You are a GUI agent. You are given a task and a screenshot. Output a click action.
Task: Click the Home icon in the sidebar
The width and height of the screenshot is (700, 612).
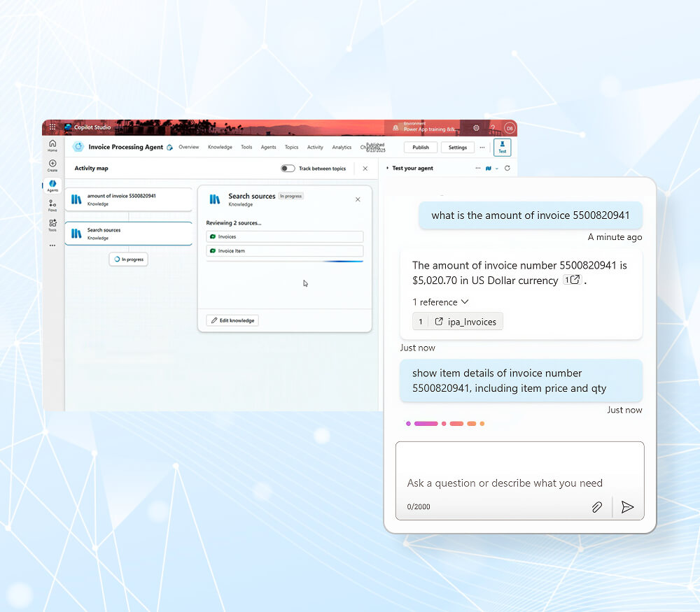click(52, 145)
